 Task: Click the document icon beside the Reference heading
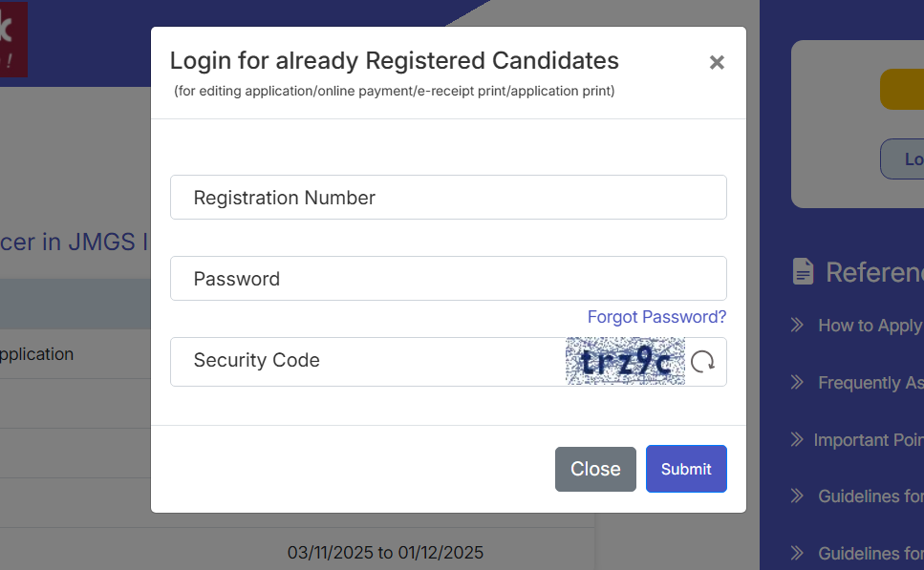pyautogui.click(x=804, y=271)
